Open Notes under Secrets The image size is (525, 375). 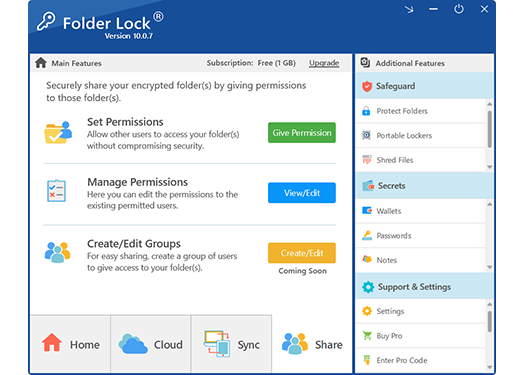pos(421,260)
